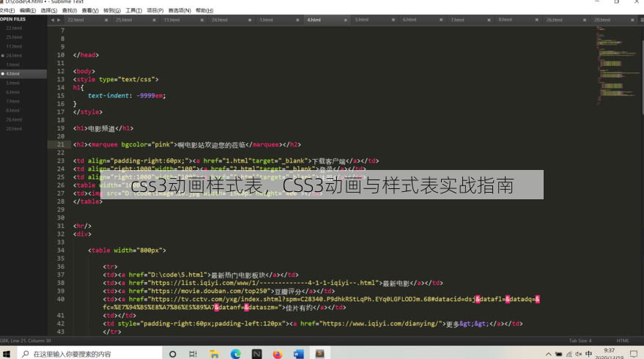Open the 查看(V) menu

[x=90, y=10]
